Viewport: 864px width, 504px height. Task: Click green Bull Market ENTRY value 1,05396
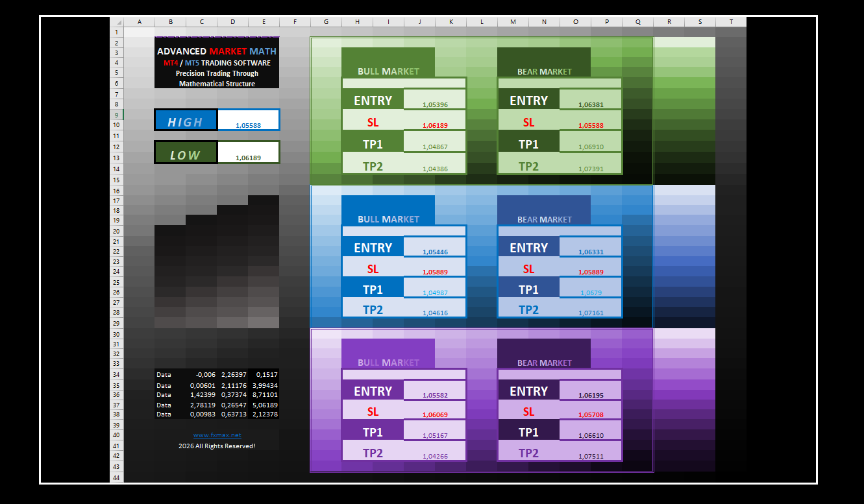434,100
